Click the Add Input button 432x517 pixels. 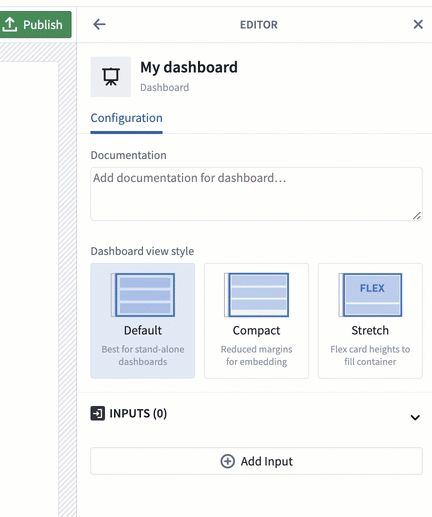256,461
